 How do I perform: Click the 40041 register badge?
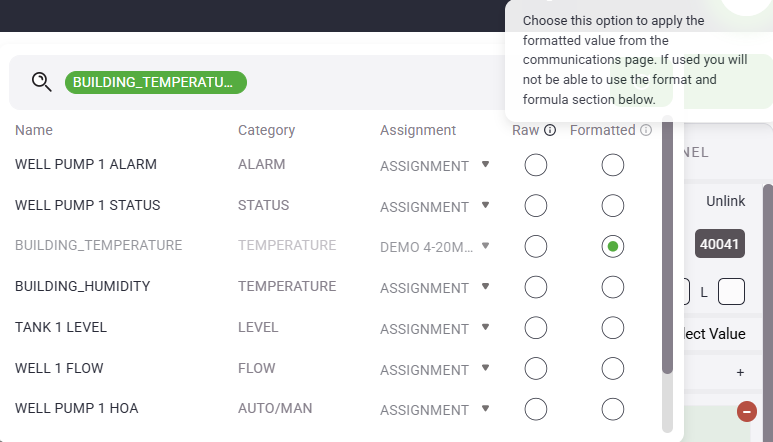point(720,244)
